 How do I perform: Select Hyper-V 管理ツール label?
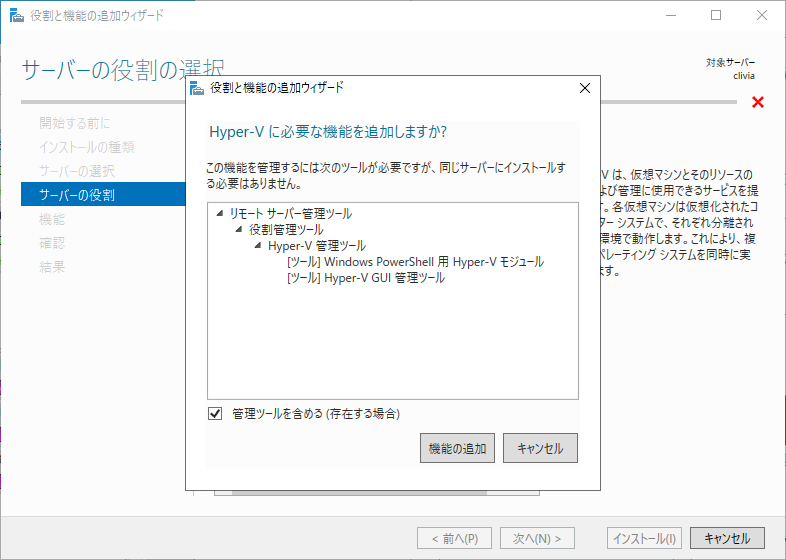(317, 246)
